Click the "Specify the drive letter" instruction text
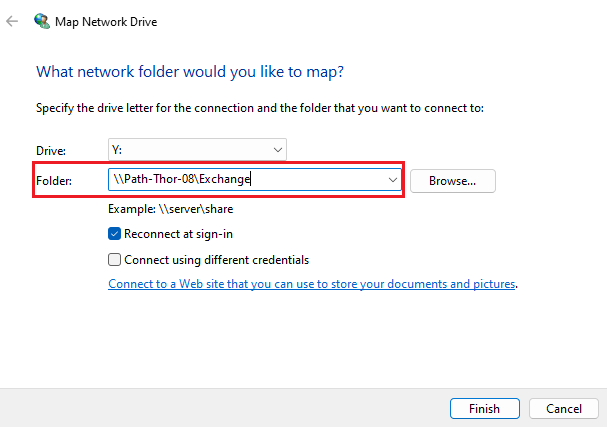The width and height of the screenshot is (607, 427). point(260,108)
